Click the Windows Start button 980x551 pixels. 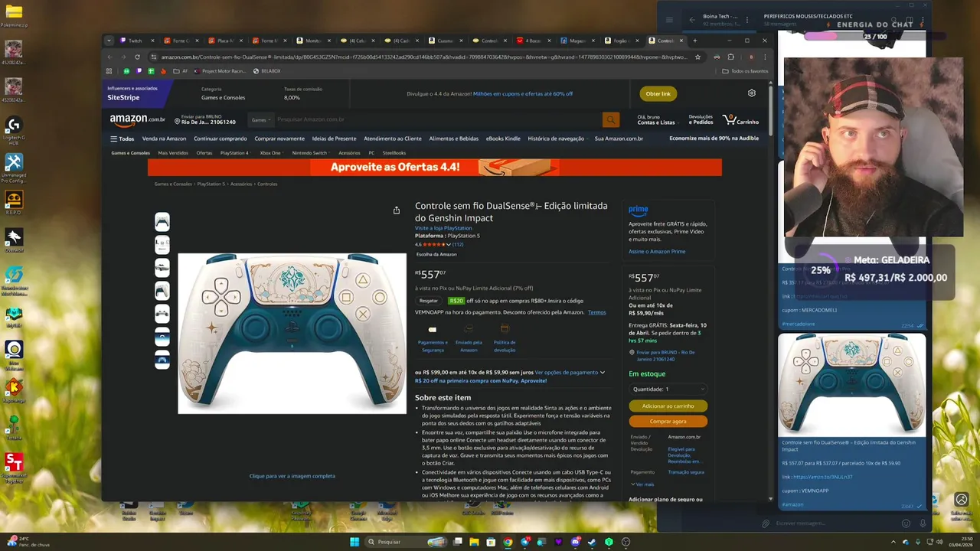tap(354, 542)
